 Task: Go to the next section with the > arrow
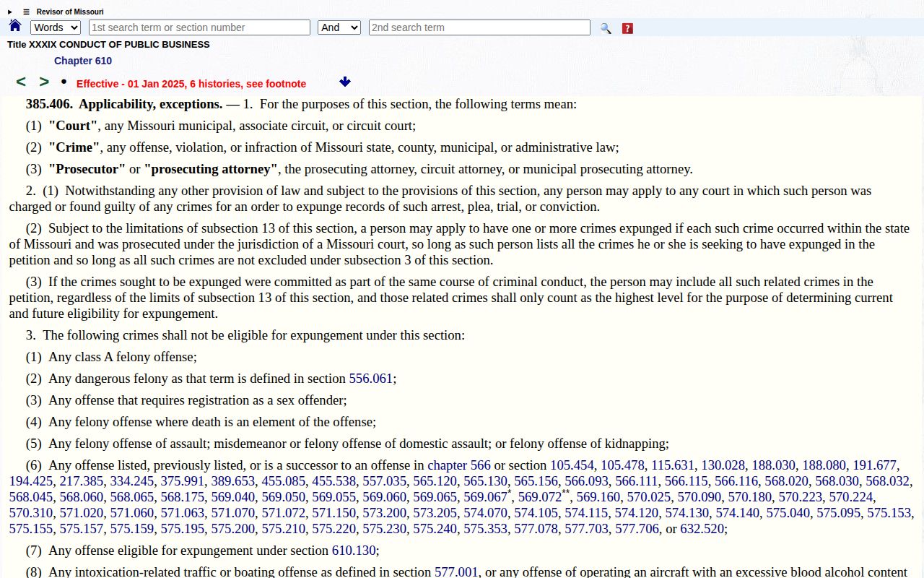pos(44,82)
